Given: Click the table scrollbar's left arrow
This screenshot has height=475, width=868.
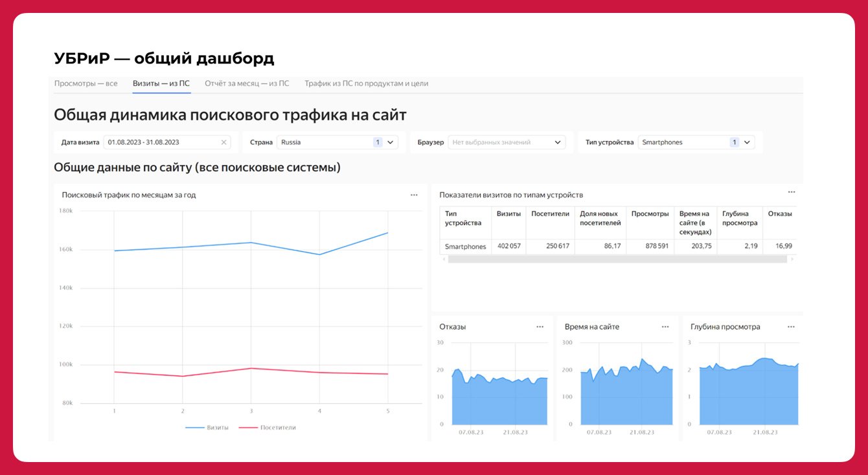Looking at the screenshot, I should (443, 259).
